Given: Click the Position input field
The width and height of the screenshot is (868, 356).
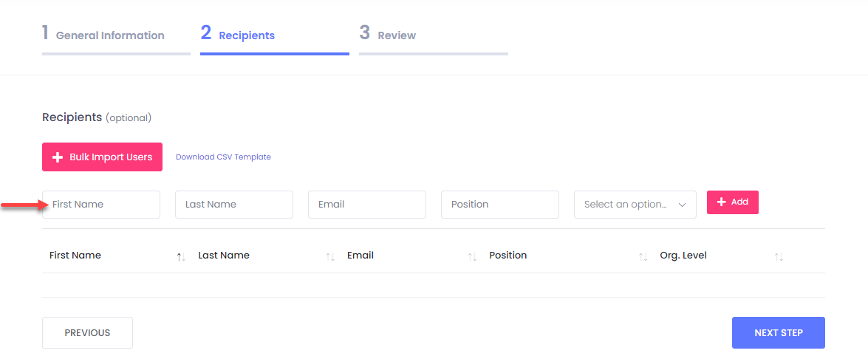Looking at the screenshot, I should [x=499, y=205].
